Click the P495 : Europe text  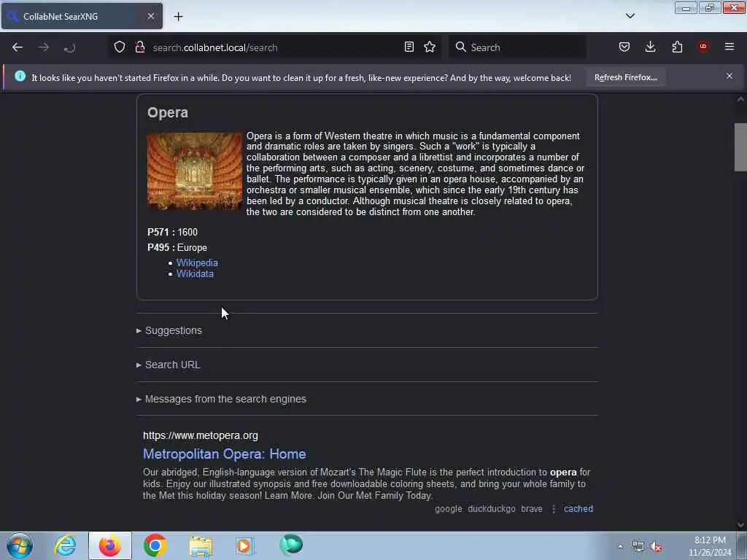(x=177, y=248)
